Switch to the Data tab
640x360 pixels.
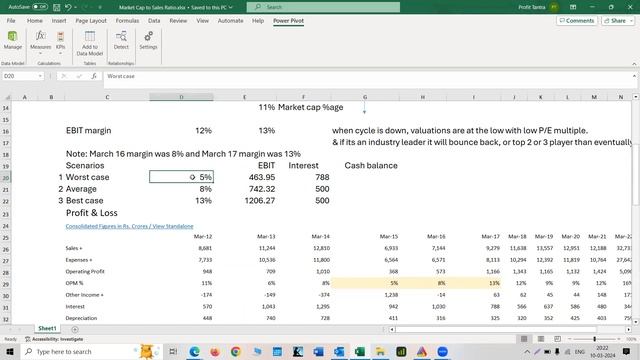click(154, 20)
